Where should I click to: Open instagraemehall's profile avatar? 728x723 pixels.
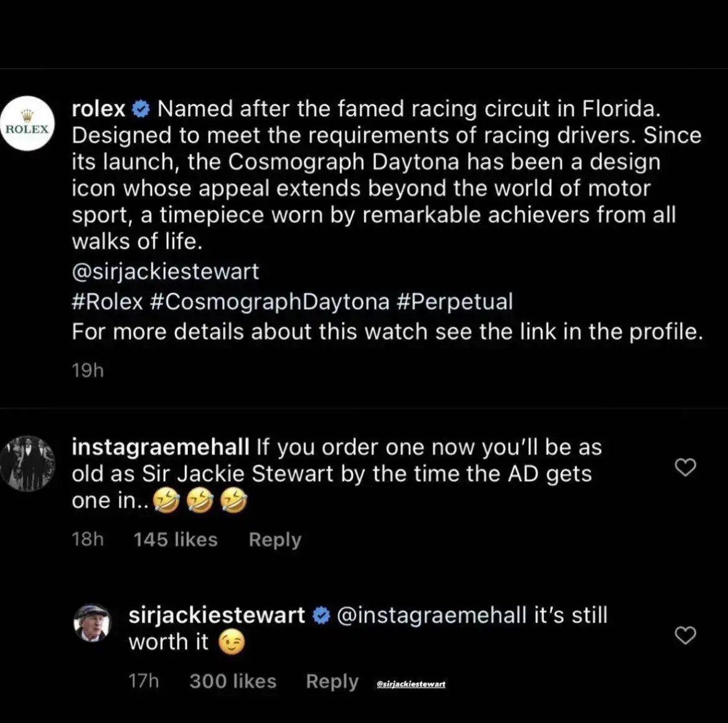pyautogui.click(x=27, y=463)
